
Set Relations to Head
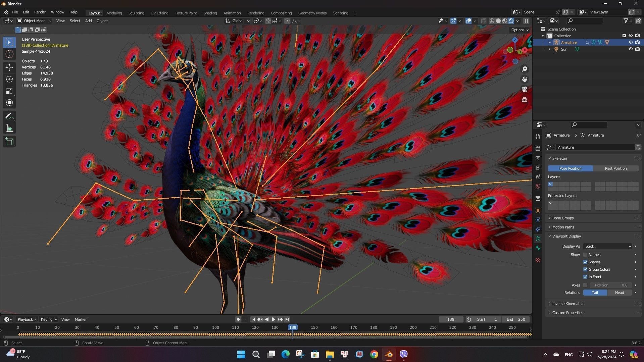[x=620, y=293]
